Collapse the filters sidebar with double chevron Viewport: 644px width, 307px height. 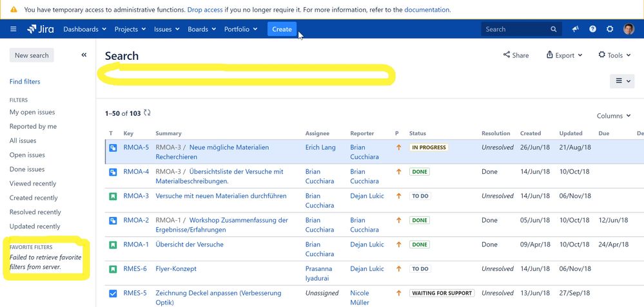[x=84, y=55]
